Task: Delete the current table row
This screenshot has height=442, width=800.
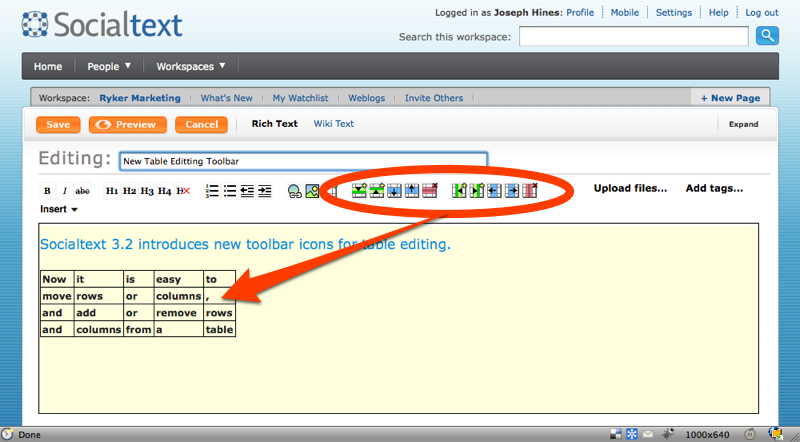Action: tap(430, 190)
